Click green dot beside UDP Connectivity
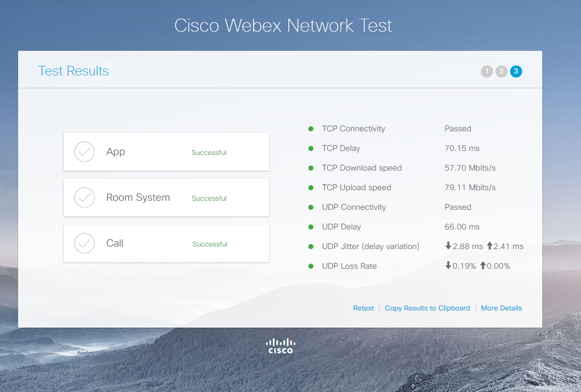This screenshot has height=392, width=581. click(x=311, y=207)
